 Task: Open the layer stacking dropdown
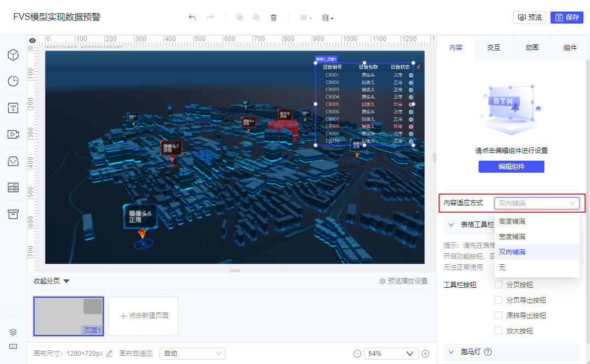[x=327, y=18]
